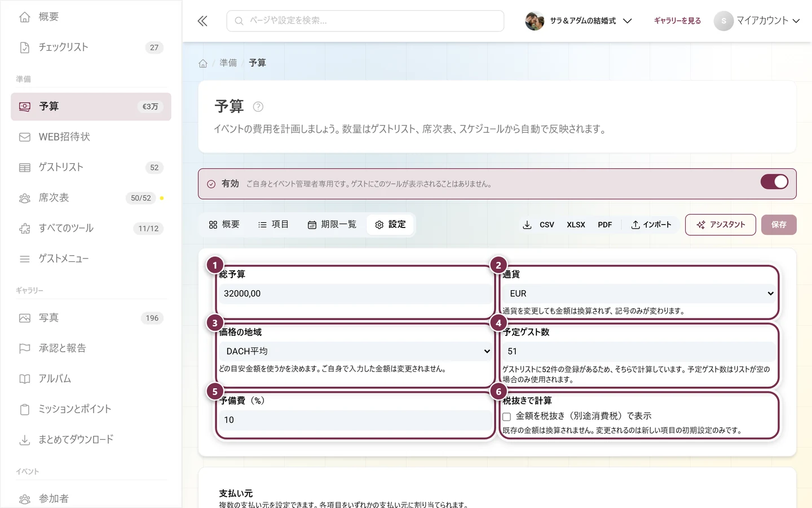Switch to the 概要 tab
The image size is (812, 508).
(224, 225)
